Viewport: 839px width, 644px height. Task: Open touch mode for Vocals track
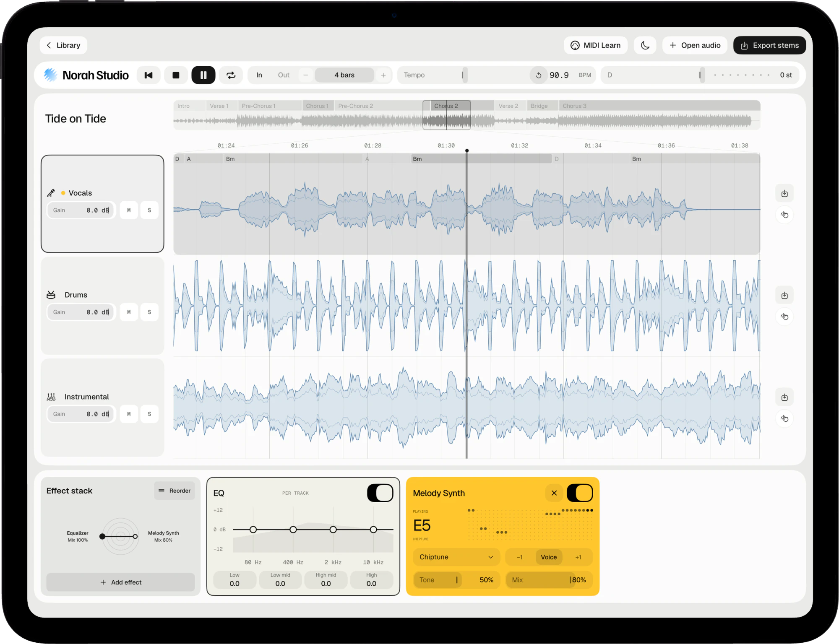[x=784, y=215]
